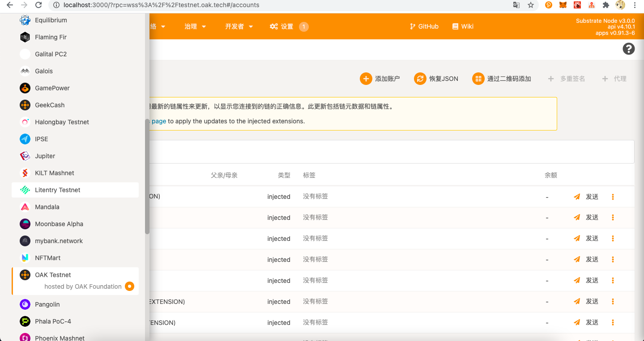The image size is (644, 341).
Task: Open the browser translate page icon
Action: pos(516,5)
